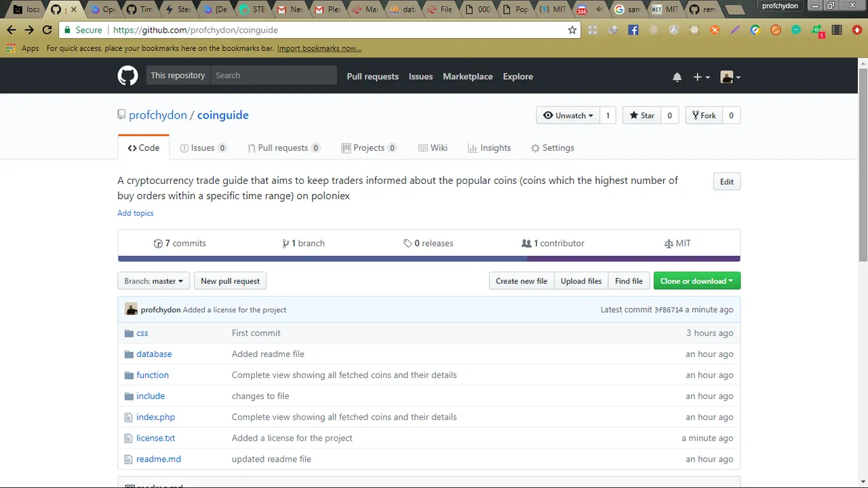This screenshot has width=868, height=488.
Task: Click the language statistics color bar
Action: pos(429,259)
